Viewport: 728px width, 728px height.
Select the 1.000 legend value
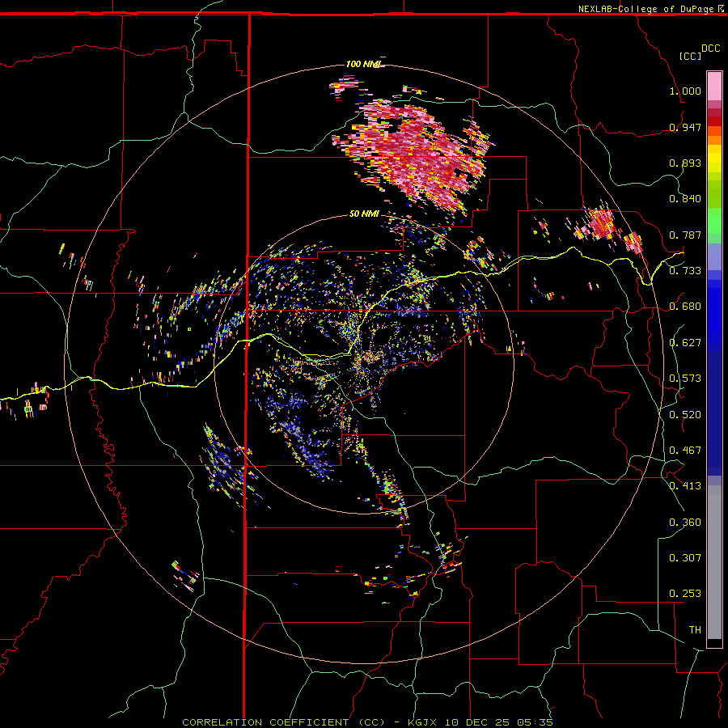pyautogui.click(x=685, y=91)
